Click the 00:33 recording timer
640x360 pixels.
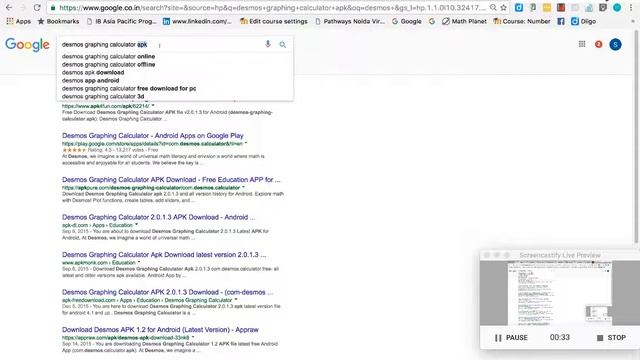560,338
